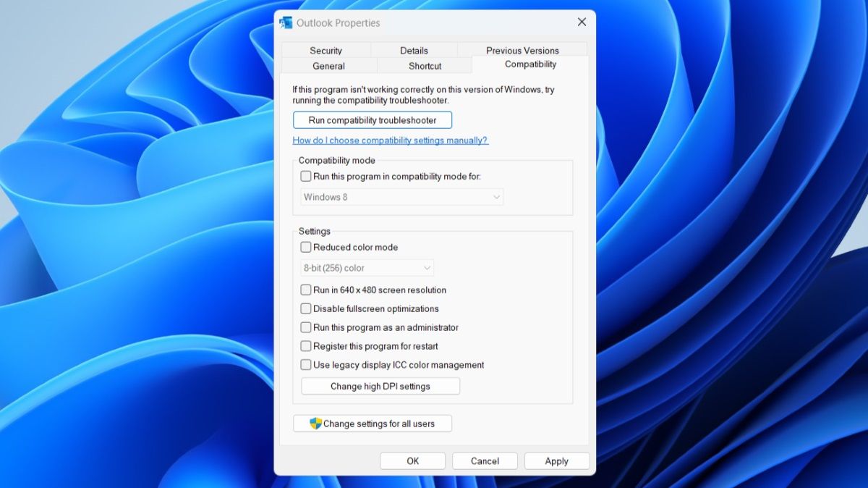
Task: Switch to the Details tab
Action: point(414,50)
